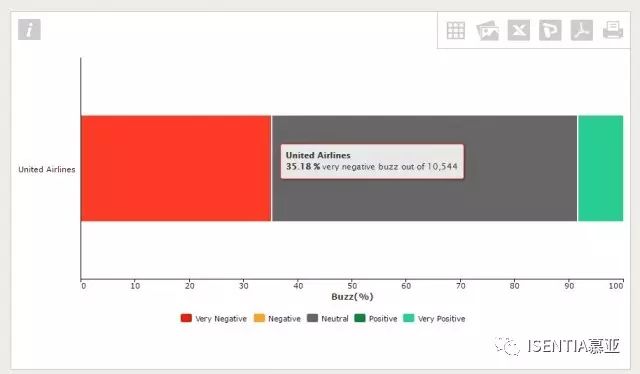Toggle Negative legend series
640x374 pixels.
point(277,318)
